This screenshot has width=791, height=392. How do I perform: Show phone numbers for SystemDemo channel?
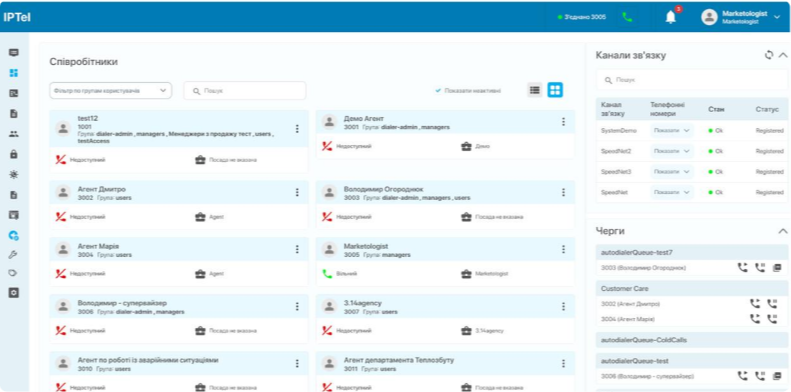tap(672, 130)
